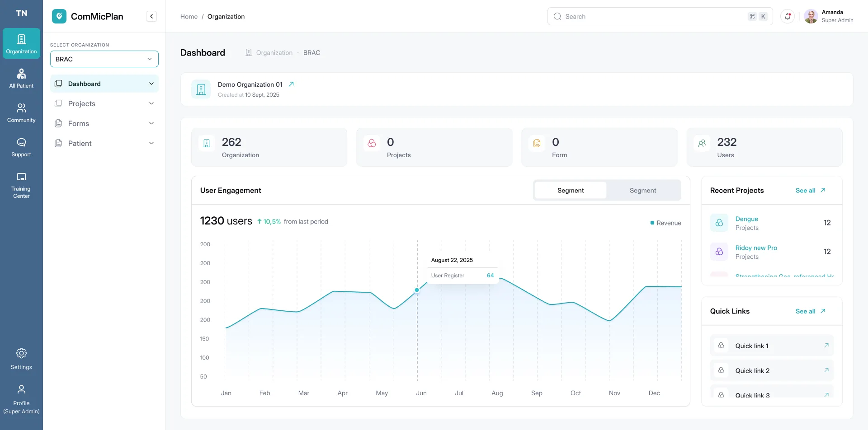Go to All Patient section

[x=21, y=78]
